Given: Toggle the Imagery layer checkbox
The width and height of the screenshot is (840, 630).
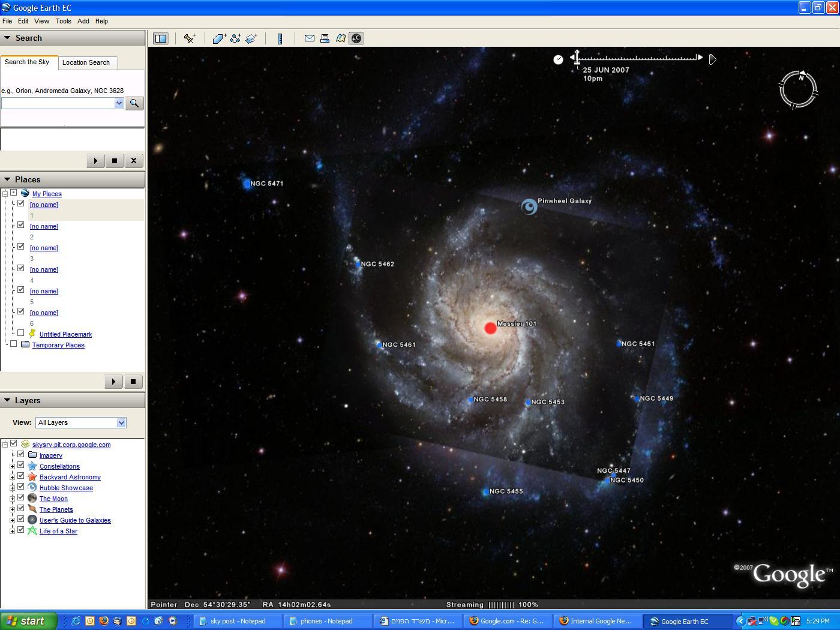Looking at the screenshot, I should tap(21, 454).
